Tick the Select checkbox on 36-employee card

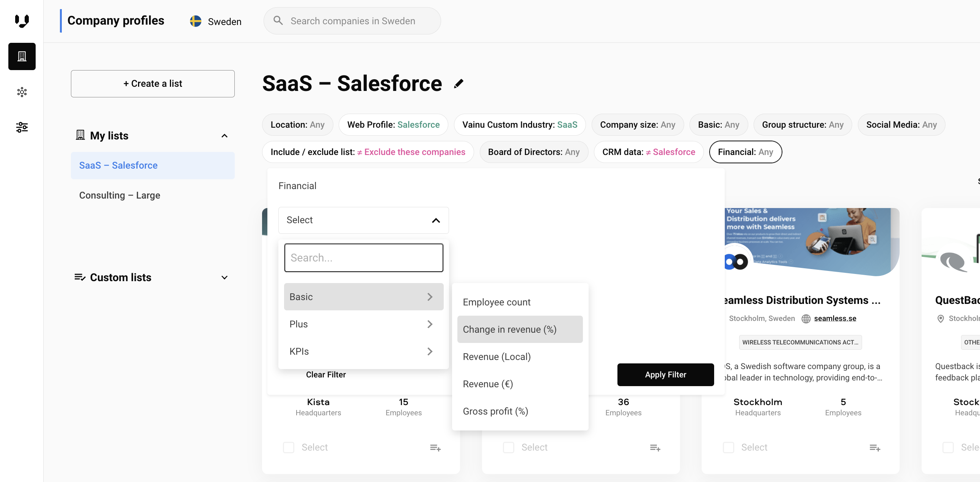[508, 448]
